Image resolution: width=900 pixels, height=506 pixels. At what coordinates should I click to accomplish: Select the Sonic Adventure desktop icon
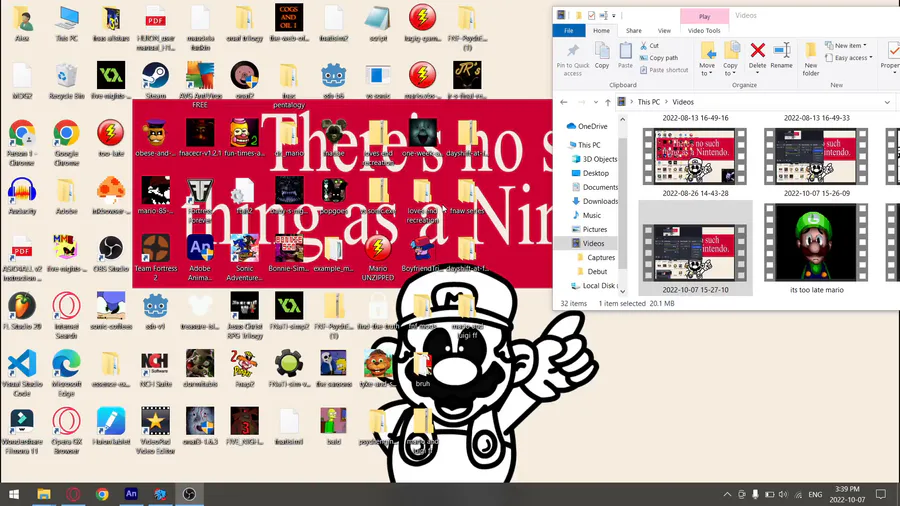[x=245, y=248]
